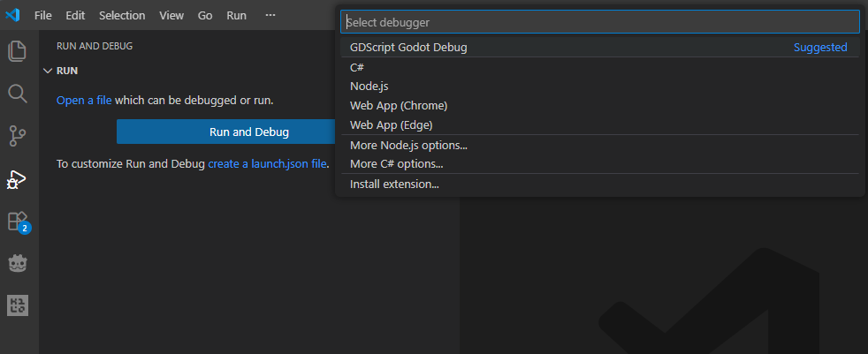Choose Web App (Chrome) debugger option

pos(399,106)
